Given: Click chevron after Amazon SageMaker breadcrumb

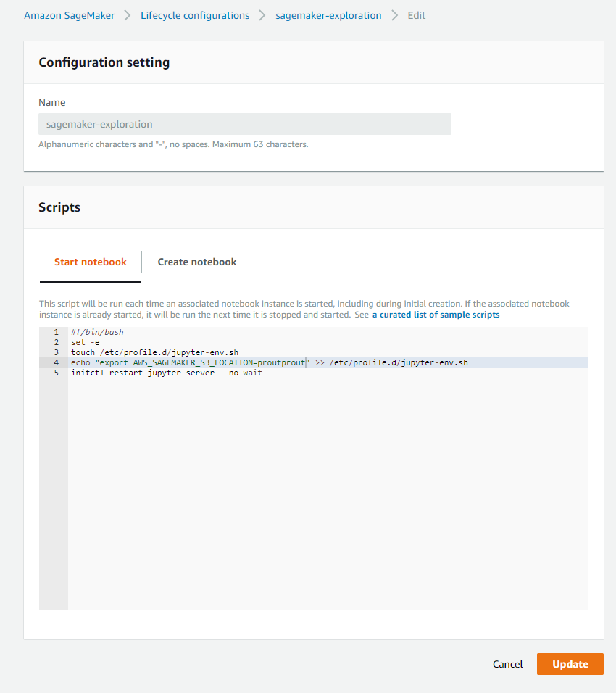Looking at the screenshot, I should (x=128, y=15).
